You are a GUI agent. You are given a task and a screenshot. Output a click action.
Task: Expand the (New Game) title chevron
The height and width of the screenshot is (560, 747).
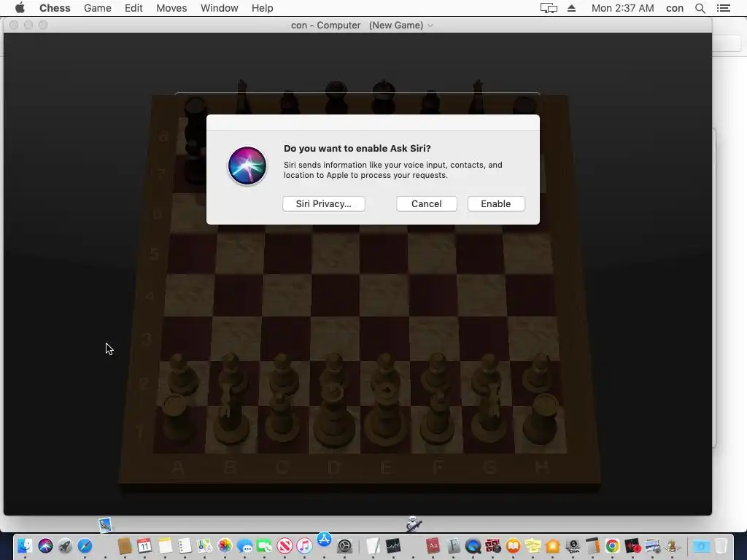pos(430,26)
